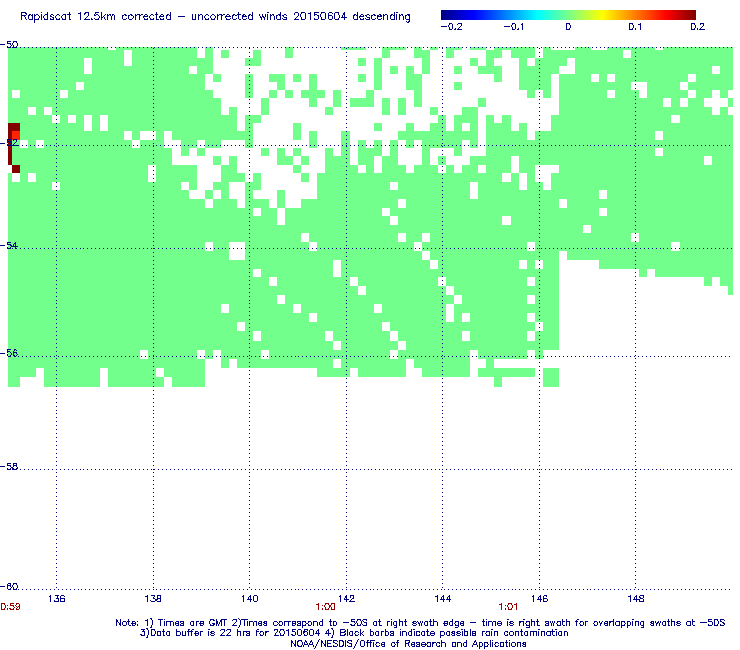Image resolution: width=740 pixels, height=650 pixels.
Task: Click the -60 latitude axis label
Action: coord(9,586)
